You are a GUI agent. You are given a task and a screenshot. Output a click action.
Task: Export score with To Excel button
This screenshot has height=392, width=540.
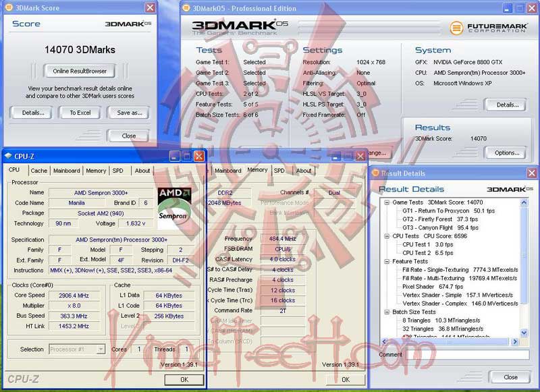80,113
